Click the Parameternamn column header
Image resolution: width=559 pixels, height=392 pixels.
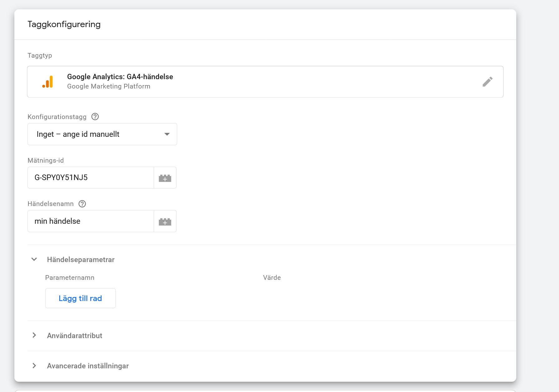(x=70, y=277)
